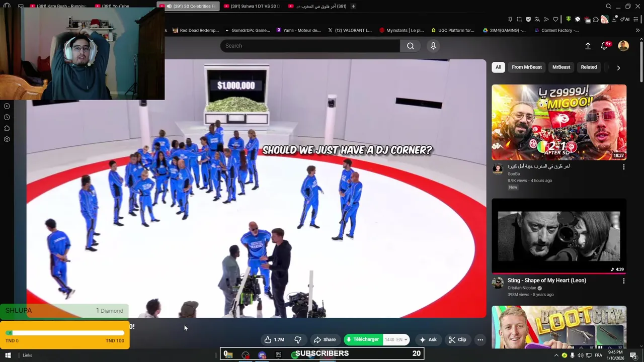Click the send/flow arrow icon in toolbar
644x362 pixels.
click(x=546, y=19)
